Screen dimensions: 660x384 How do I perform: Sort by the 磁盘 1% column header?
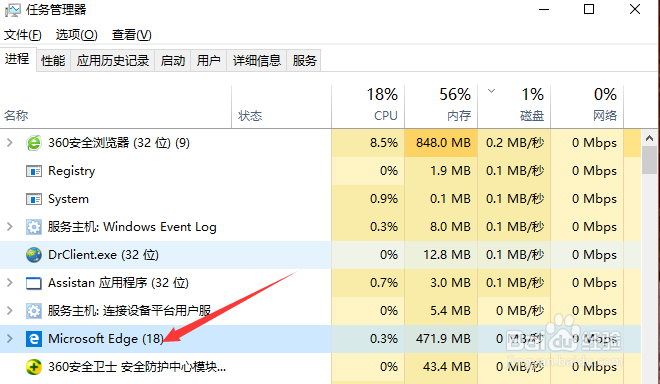pos(514,107)
